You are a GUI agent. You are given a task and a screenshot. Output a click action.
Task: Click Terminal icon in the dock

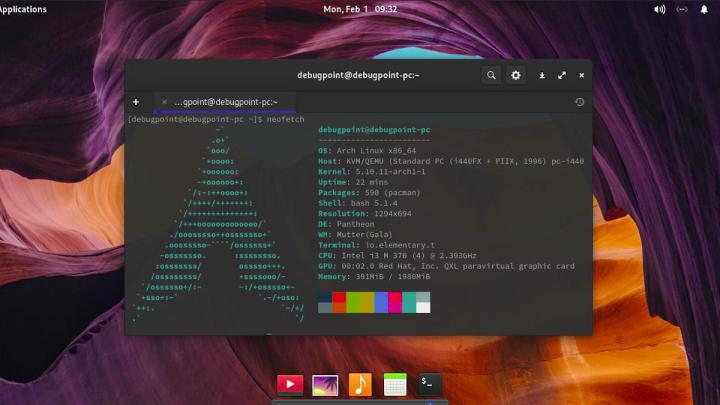tap(429, 384)
